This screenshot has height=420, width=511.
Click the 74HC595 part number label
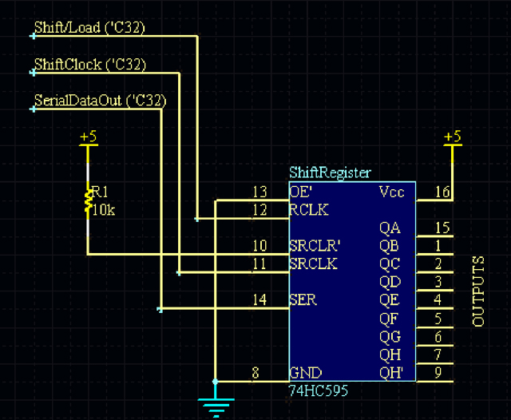click(319, 392)
